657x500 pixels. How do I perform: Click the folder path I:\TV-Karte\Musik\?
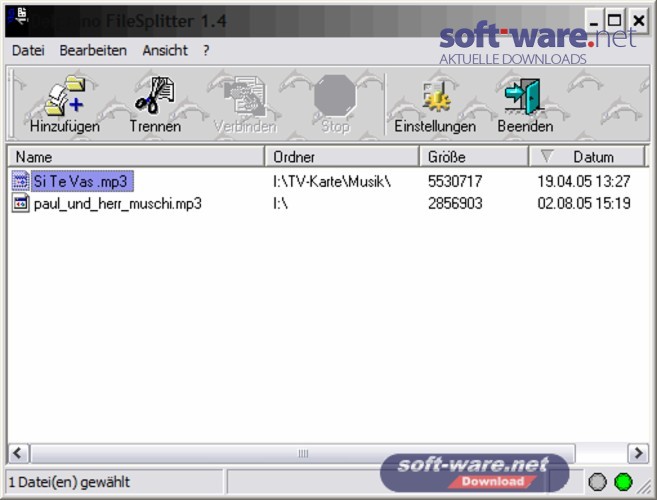pyautogui.click(x=332, y=181)
